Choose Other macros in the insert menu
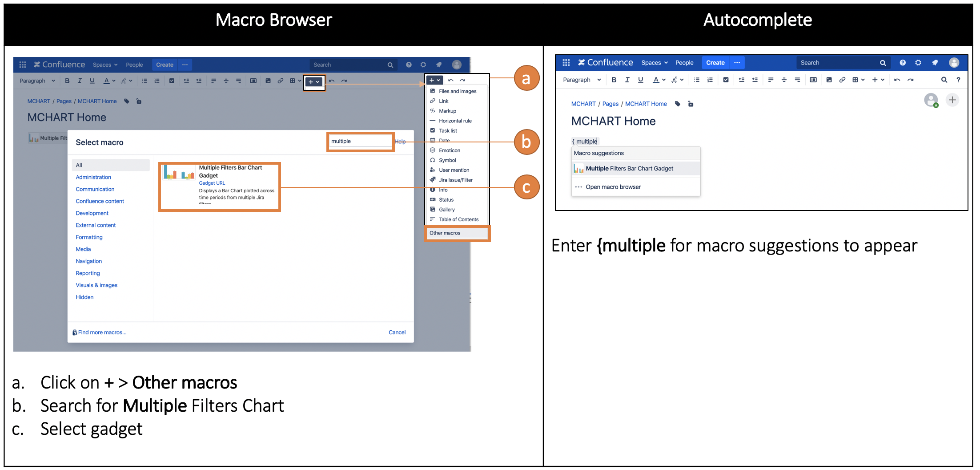The height and width of the screenshot is (470, 980). click(445, 233)
